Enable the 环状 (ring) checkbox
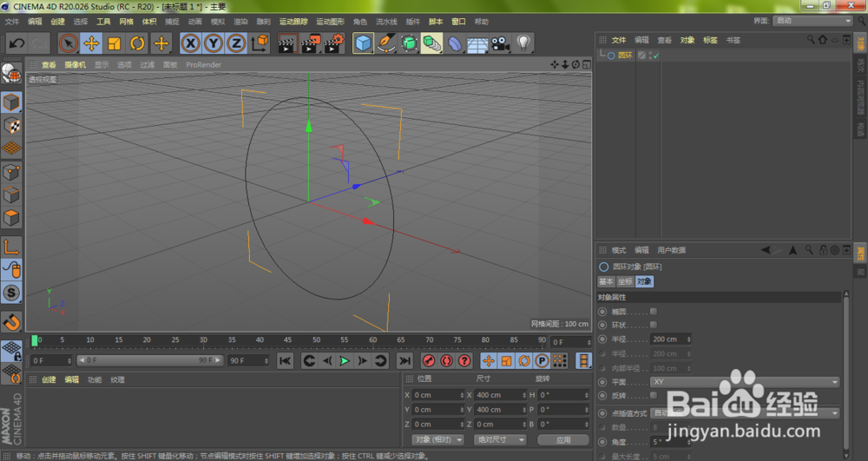This screenshot has width=868, height=461. click(x=654, y=325)
